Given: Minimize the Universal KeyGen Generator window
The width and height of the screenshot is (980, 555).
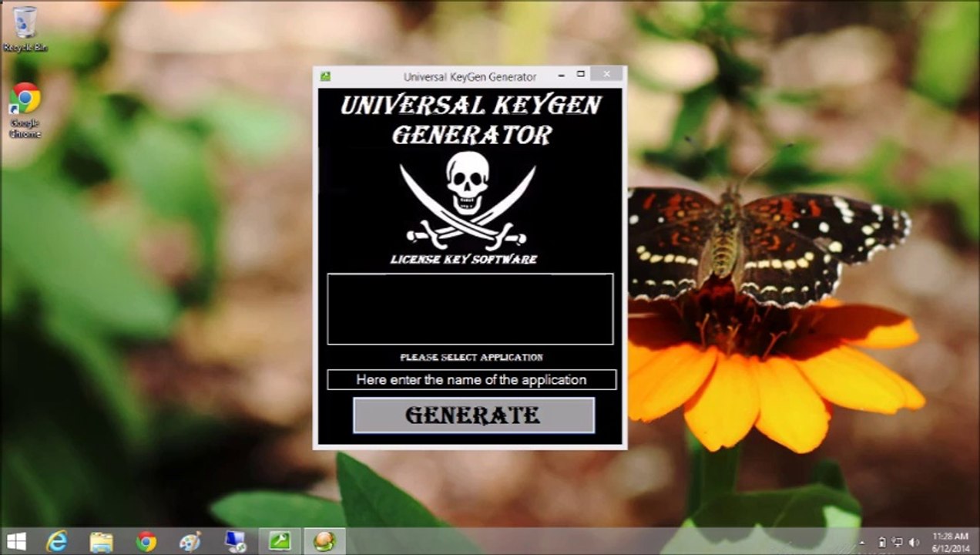Looking at the screenshot, I should pyautogui.click(x=561, y=75).
